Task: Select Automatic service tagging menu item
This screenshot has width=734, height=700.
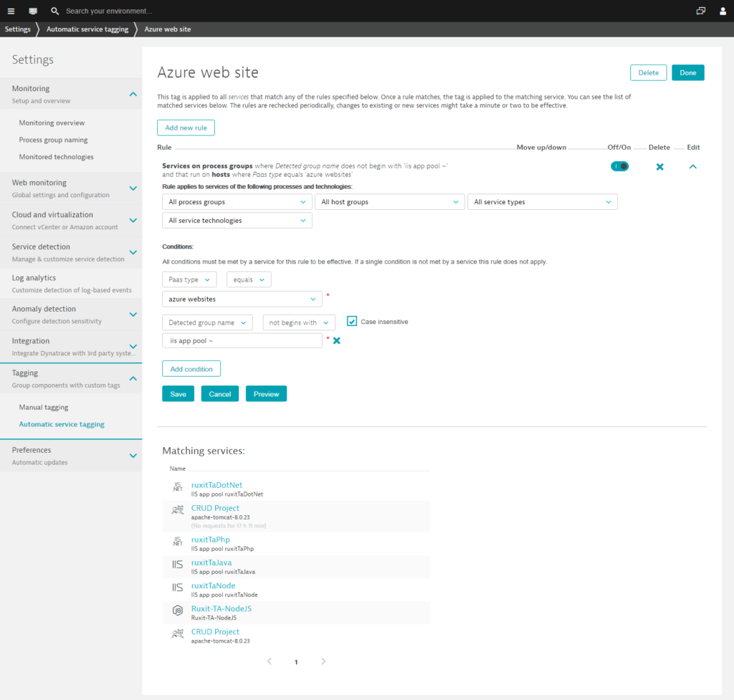Action: (62, 424)
